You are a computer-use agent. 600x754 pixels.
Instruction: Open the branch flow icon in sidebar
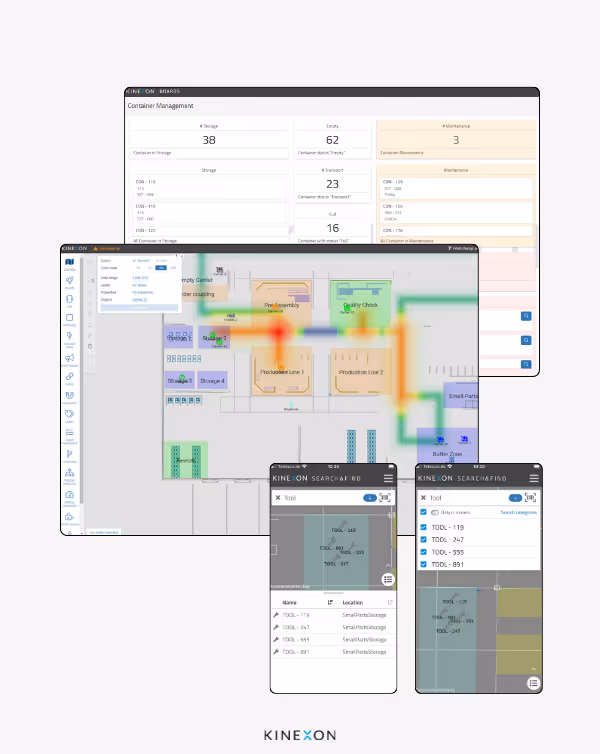pos(70,453)
